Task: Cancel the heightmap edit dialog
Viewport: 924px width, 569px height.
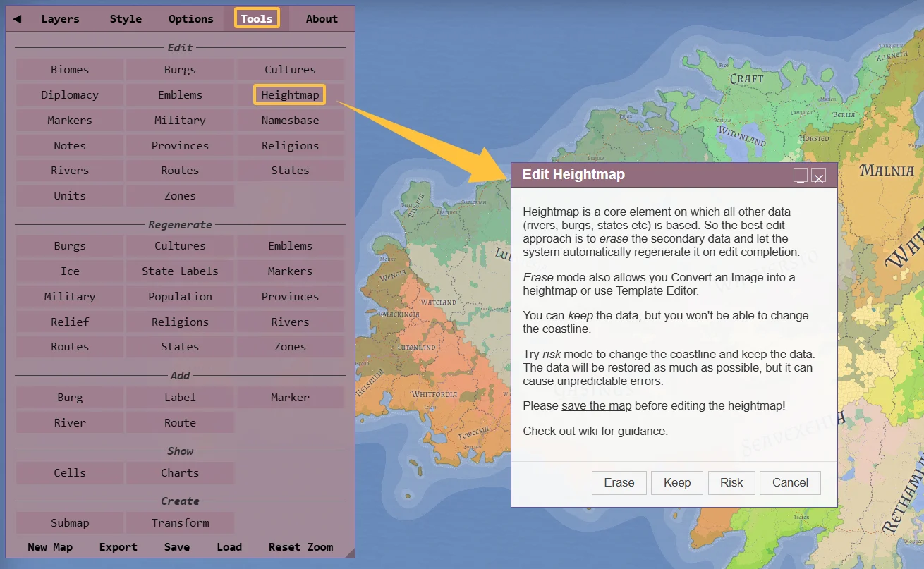Action: [790, 482]
